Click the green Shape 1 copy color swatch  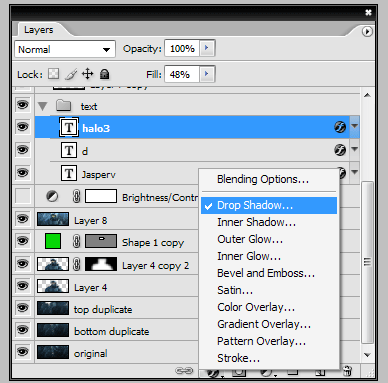[x=53, y=241]
